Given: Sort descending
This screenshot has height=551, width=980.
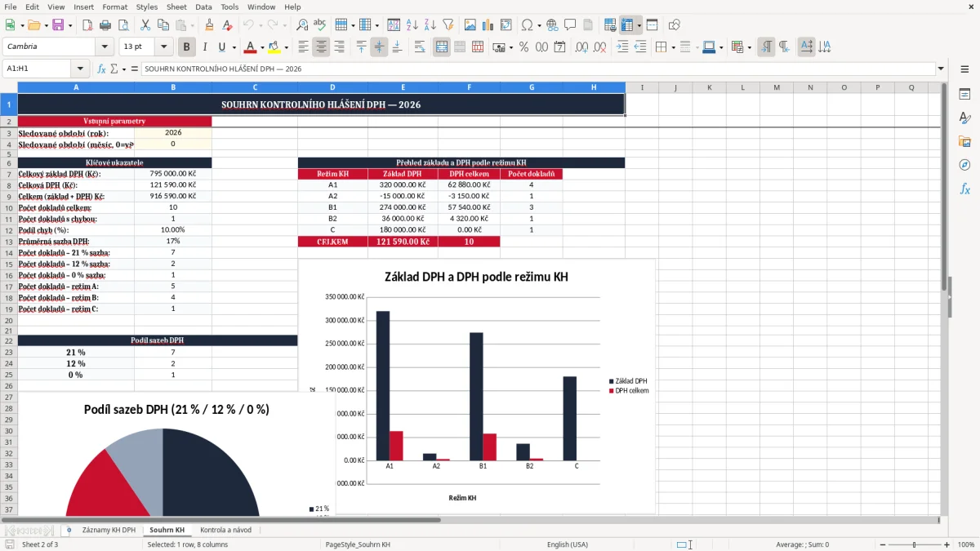Looking at the screenshot, I should tap(430, 25).
